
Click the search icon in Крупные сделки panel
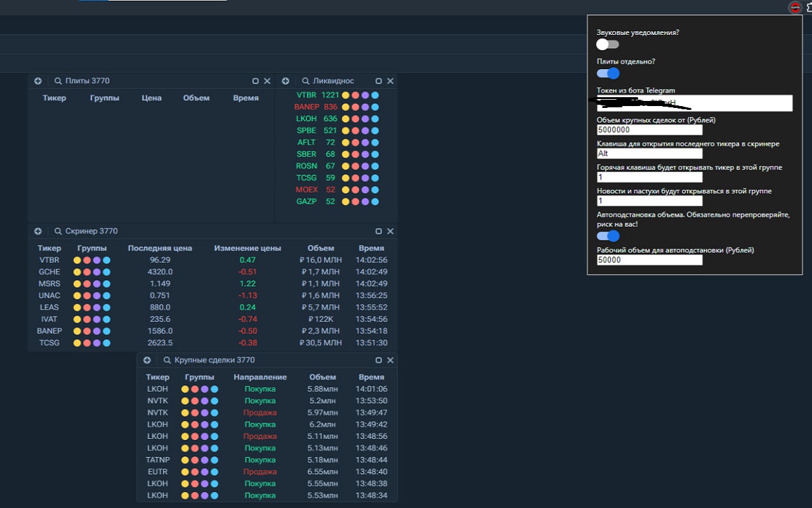pos(167,361)
